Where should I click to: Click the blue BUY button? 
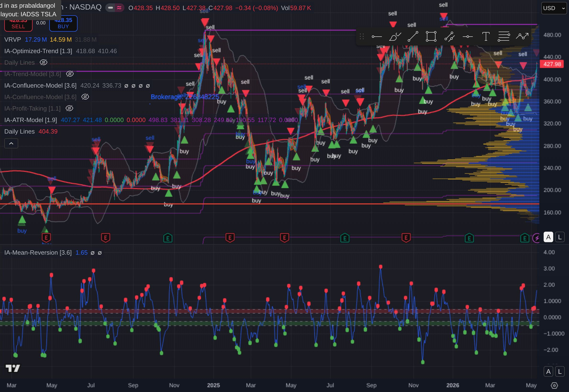click(x=63, y=24)
